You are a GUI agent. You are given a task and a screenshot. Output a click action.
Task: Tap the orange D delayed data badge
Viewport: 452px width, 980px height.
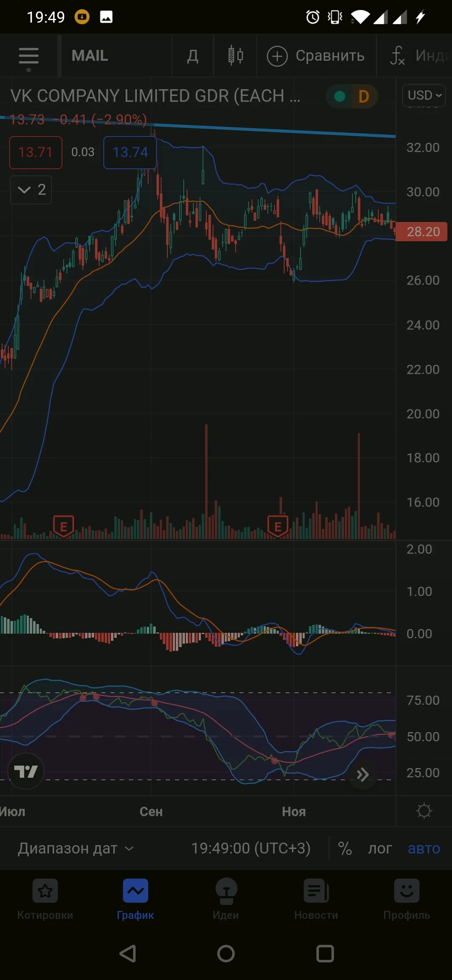364,96
